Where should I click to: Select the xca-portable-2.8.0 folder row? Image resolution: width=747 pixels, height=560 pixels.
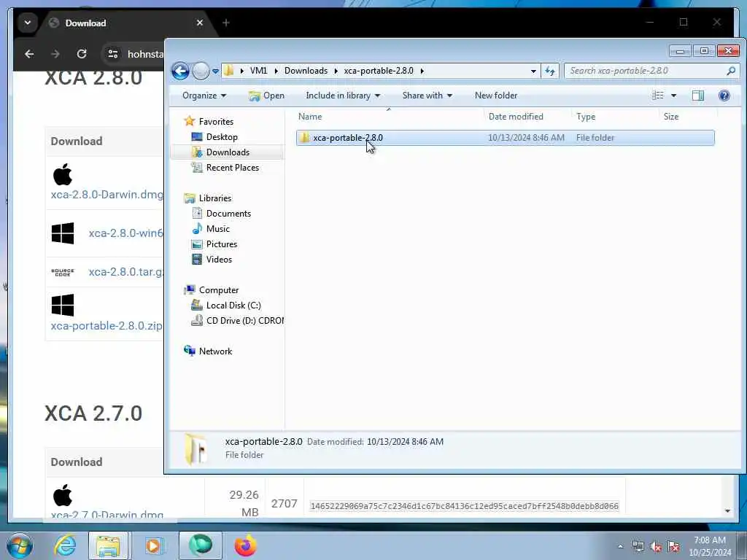click(x=505, y=138)
